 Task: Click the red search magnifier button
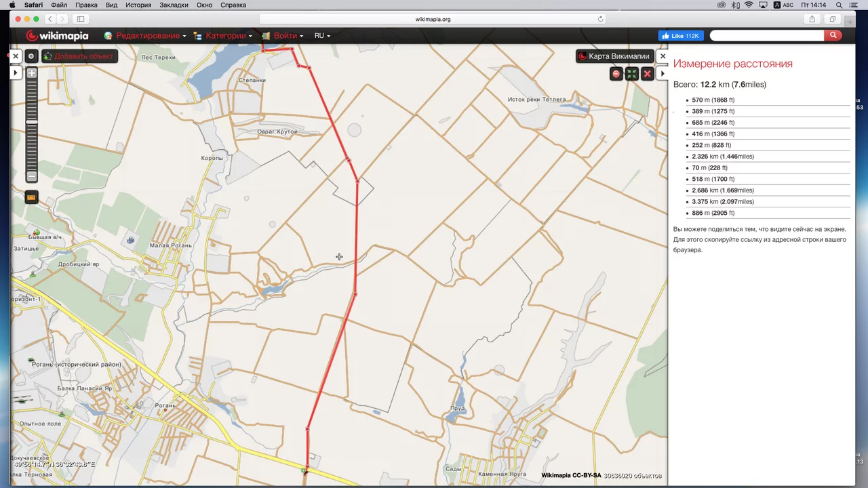[833, 36]
